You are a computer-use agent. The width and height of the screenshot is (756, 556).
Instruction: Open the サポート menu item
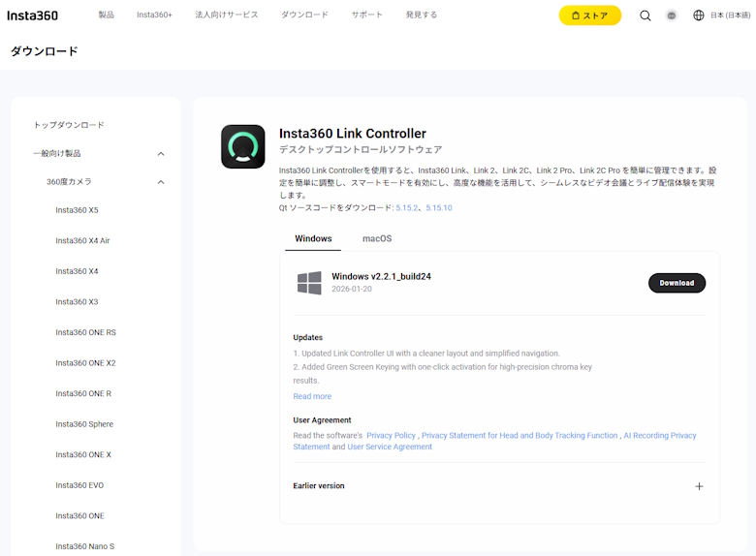click(x=366, y=15)
